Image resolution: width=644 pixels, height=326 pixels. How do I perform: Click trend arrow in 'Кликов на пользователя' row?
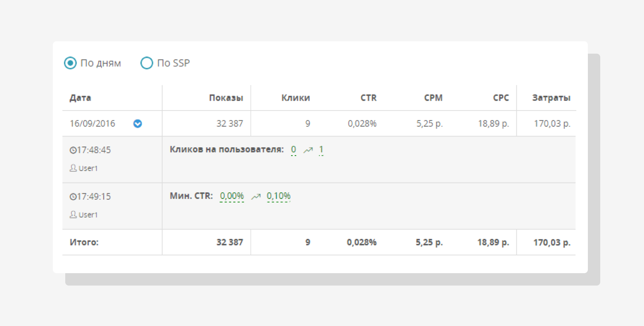[308, 150]
